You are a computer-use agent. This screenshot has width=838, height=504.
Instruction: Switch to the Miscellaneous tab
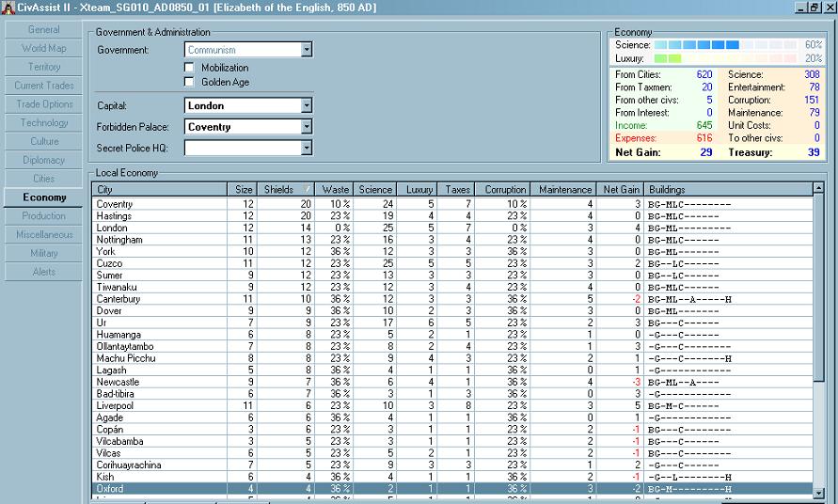click(x=44, y=235)
